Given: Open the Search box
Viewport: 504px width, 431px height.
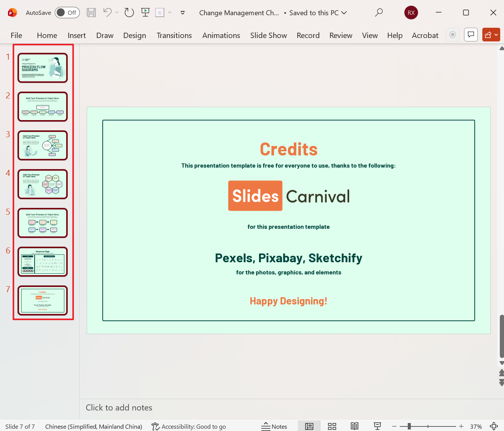Looking at the screenshot, I should [378, 13].
